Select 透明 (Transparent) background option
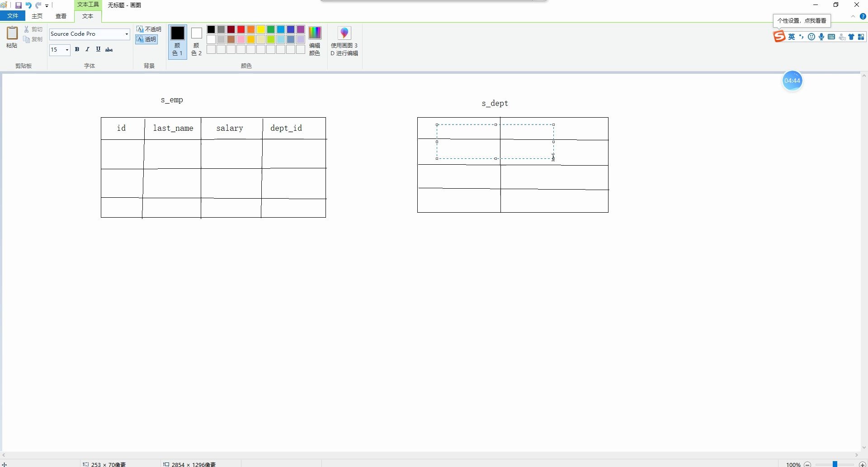868x467 pixels. [146, 39]
